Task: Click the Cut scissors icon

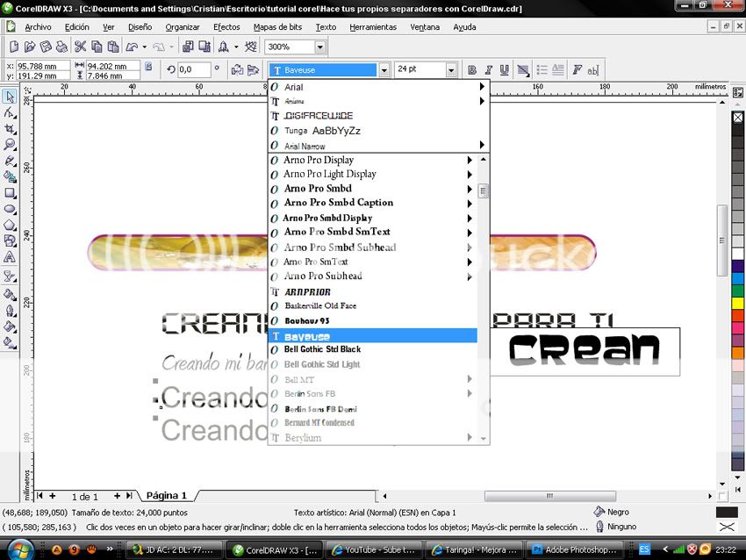Action: coord(81,47)
